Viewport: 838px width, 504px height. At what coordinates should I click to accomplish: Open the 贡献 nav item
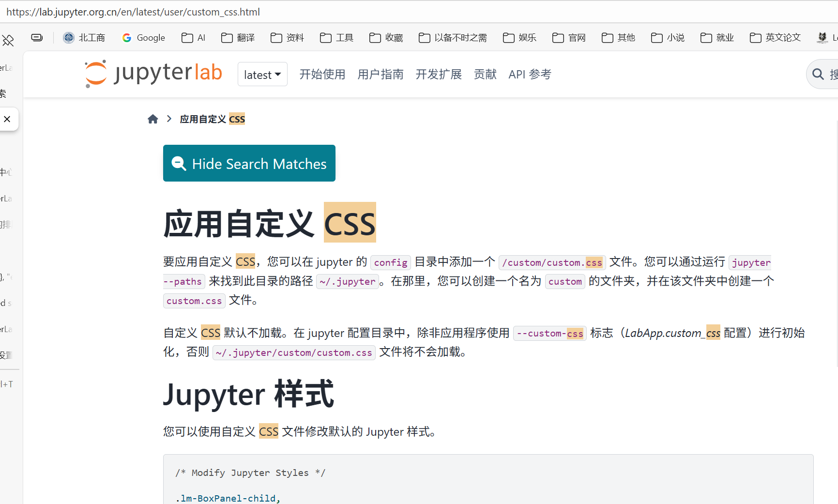pyautogui.click(x=485, y=74)
